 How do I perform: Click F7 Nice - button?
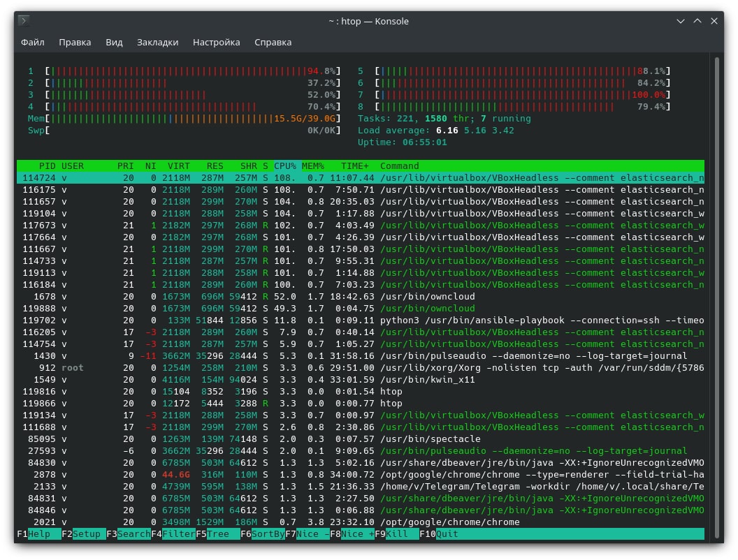click(x=307, y=534)
